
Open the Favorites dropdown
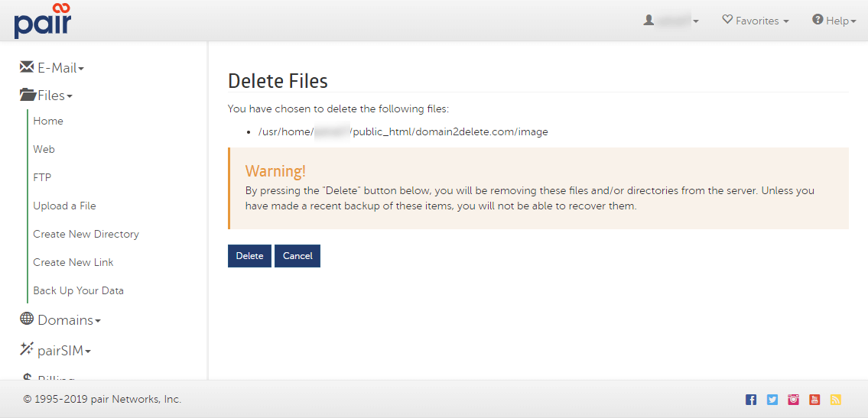[x=756, y=21]
